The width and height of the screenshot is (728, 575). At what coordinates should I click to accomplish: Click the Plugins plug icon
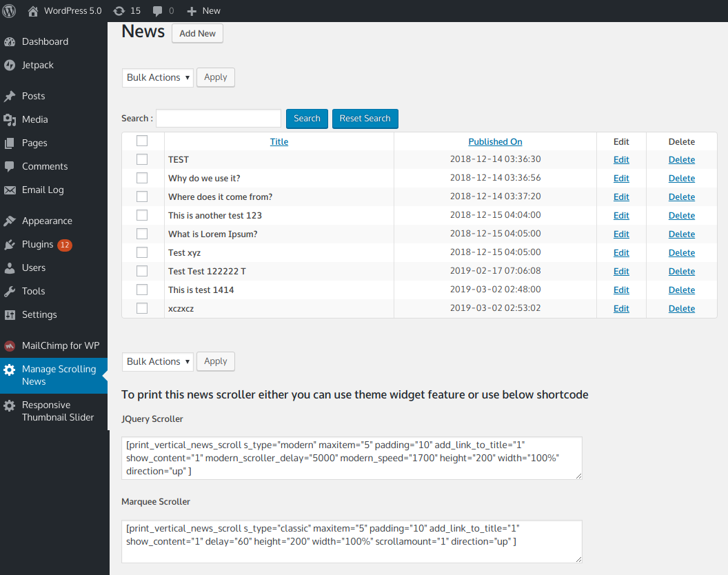coord(10,244)
